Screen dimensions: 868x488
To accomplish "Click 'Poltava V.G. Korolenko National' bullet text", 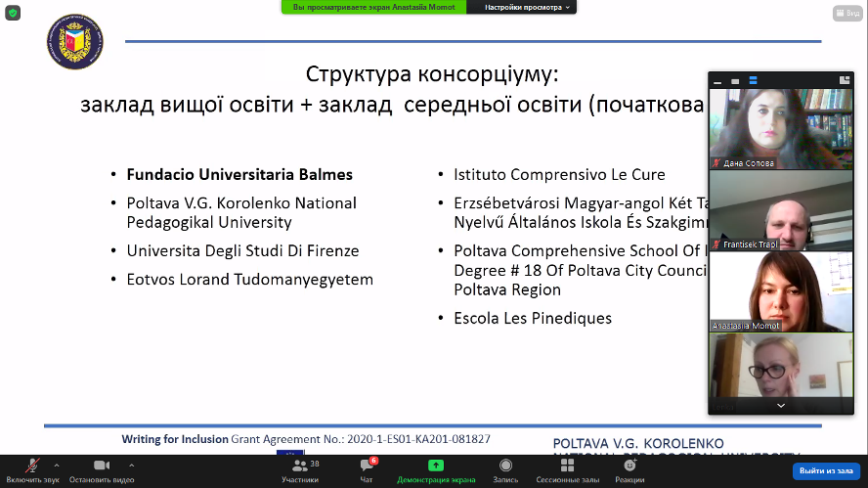I will (241, 203).
